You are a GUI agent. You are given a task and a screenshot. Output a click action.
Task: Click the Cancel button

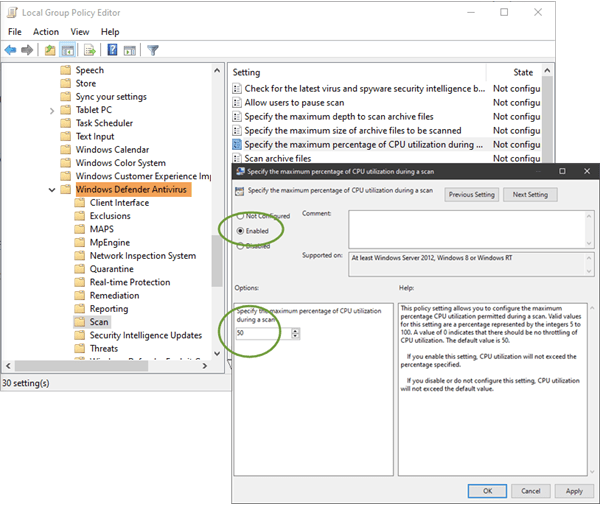pos(531,491)
